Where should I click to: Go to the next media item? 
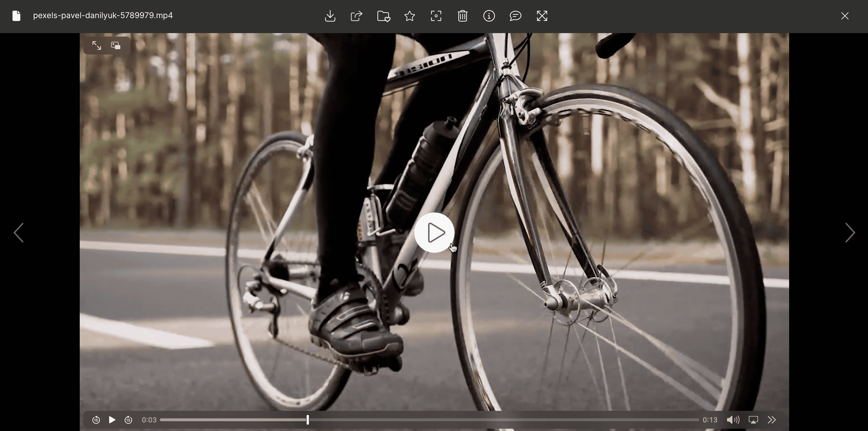pos(850,233)
